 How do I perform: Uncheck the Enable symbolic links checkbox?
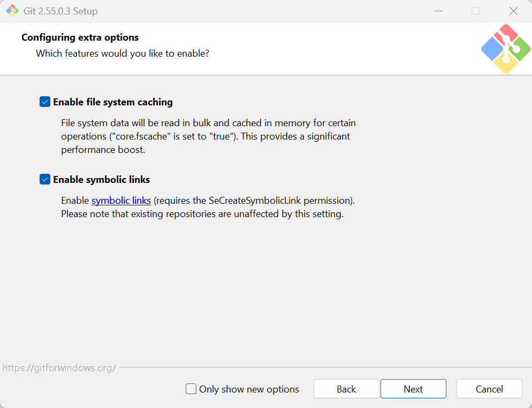45,179
